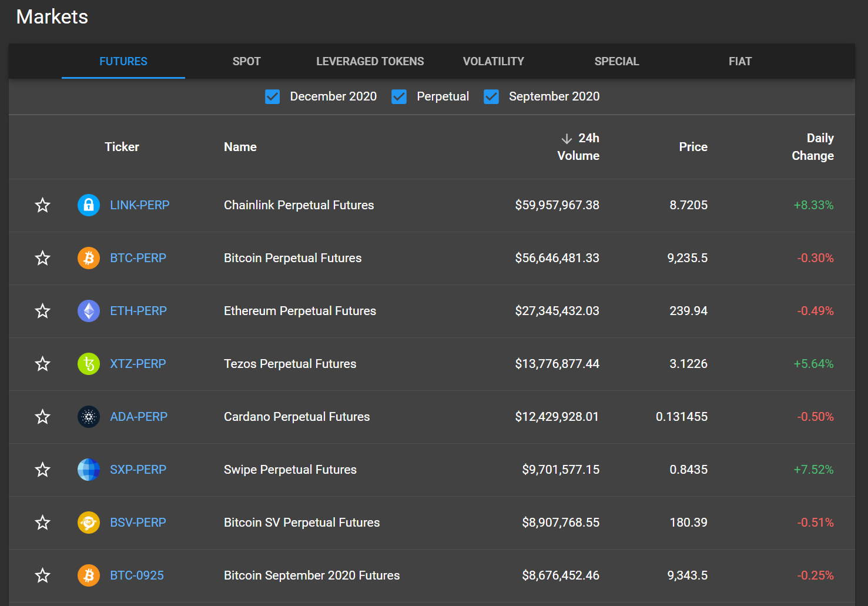The image size is (868, 606).
Task: Click the +5.64% daily change
Action: pyautogui.click(x=813, y=364)
